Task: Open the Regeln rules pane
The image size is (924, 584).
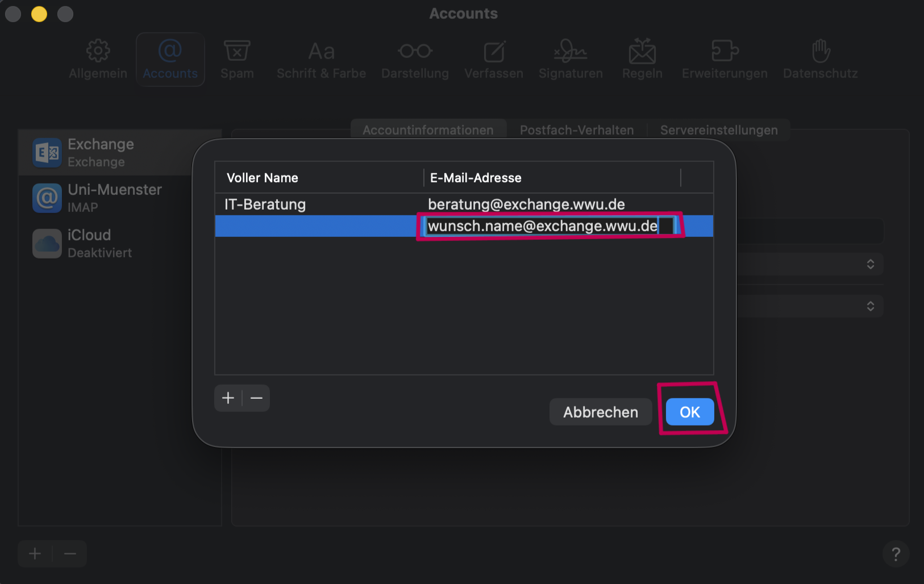Action: (642, 60)
